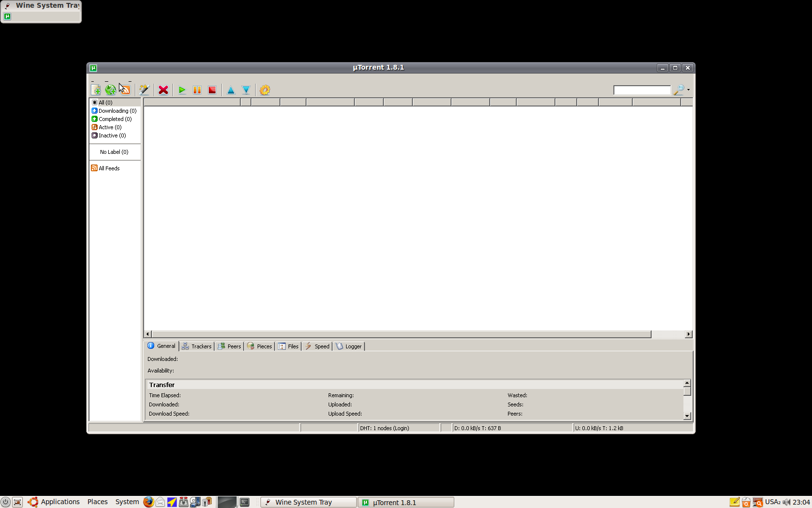812x508 pixels.
Task: Switch to µTorrent 1.8.1 taskbar button
Action: pos(406,502)
